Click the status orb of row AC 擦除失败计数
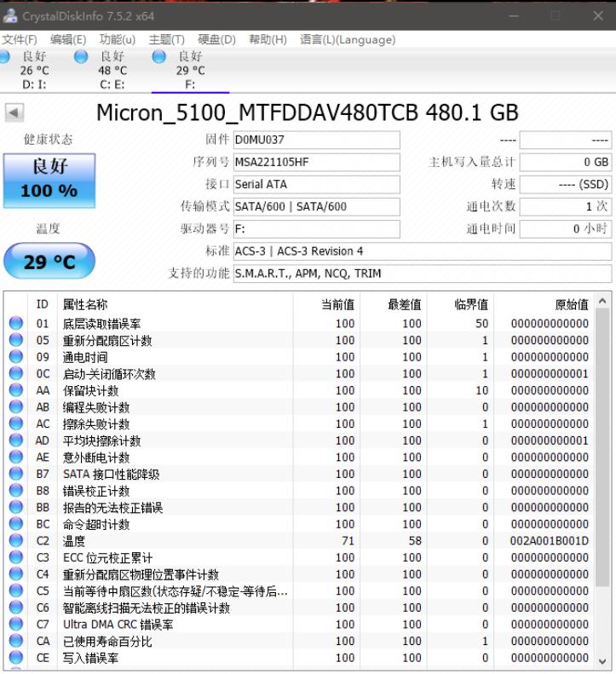 [x=16, y=423]
